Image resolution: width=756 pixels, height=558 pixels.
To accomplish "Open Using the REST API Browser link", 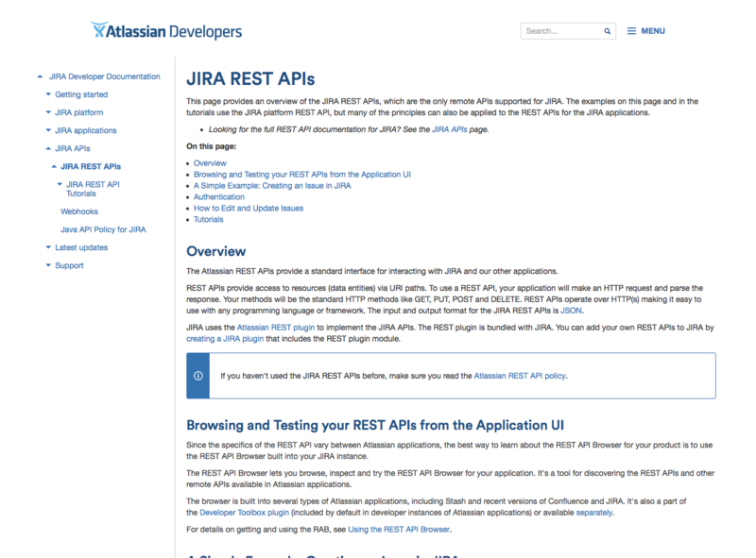I will tap(399, 530).
